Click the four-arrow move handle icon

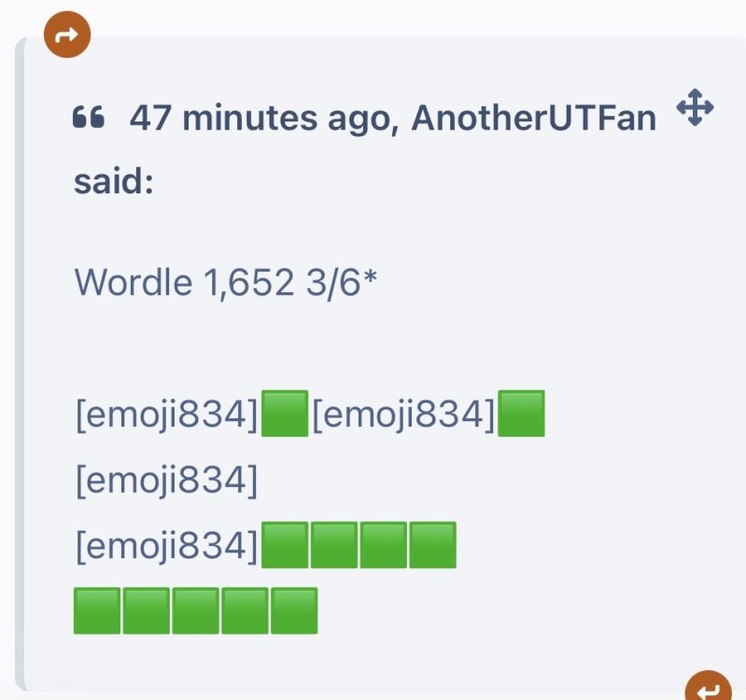pos(695,111)
